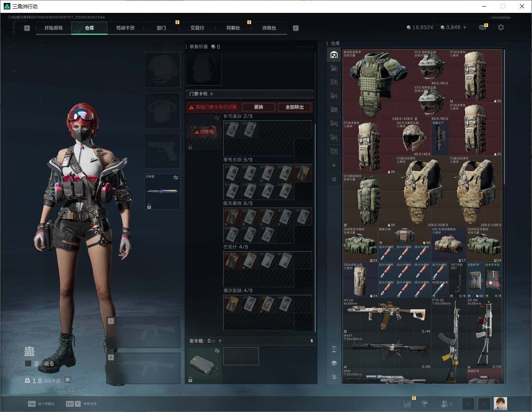
Task: Open game settings gear in top bar
Action: pos(501,27)
